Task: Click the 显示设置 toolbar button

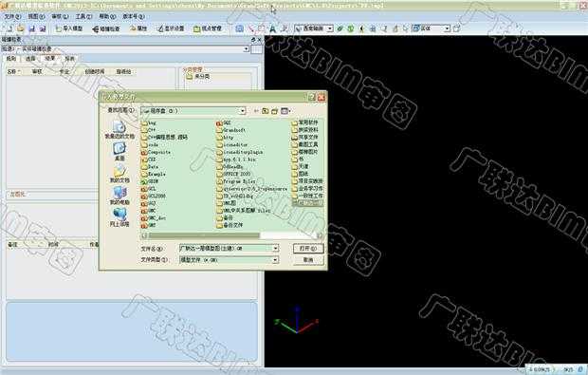Action: click(171, 28)
